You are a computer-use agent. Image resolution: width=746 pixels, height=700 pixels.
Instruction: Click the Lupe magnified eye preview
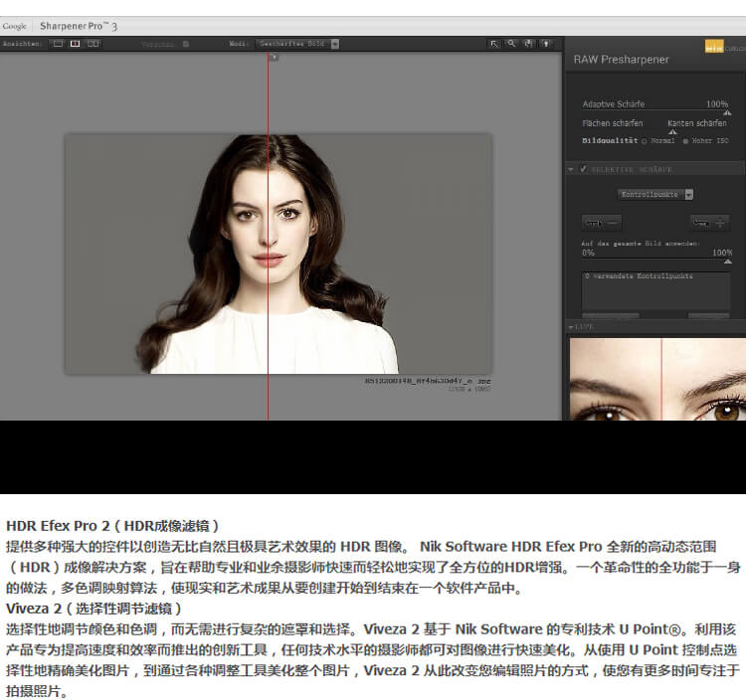[x=657, y=379]
